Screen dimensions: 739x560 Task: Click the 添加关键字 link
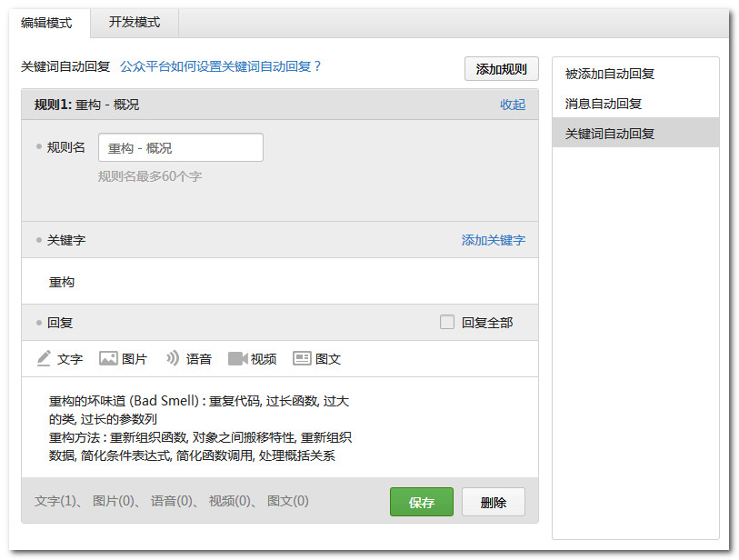click(493, 240)
